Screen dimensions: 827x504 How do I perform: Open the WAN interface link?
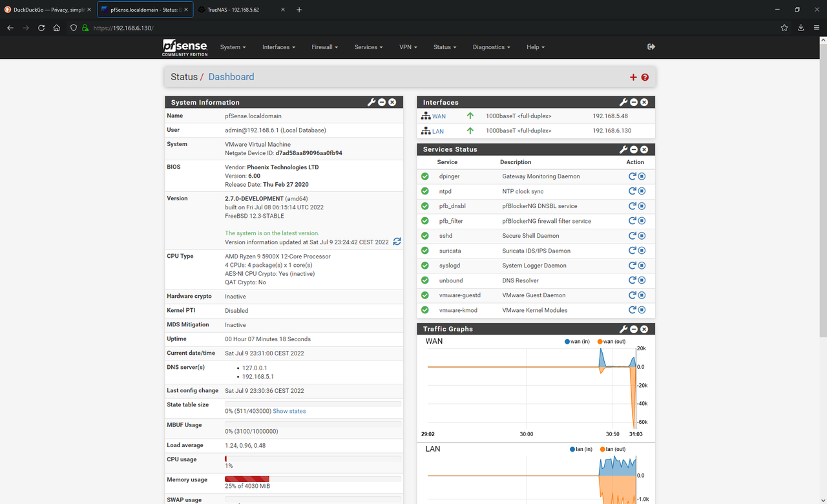pos(439,116)
